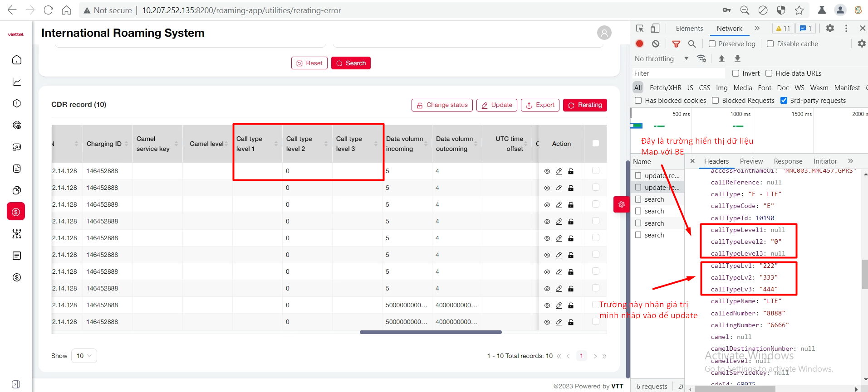The width and height of the screenshot is (868, 392).
Task: Open the Elements tab in DevTools
Action: (689, 28)
